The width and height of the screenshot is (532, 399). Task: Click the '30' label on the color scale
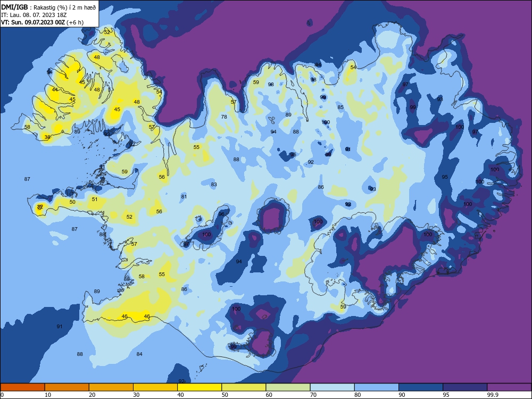[136, 395]
